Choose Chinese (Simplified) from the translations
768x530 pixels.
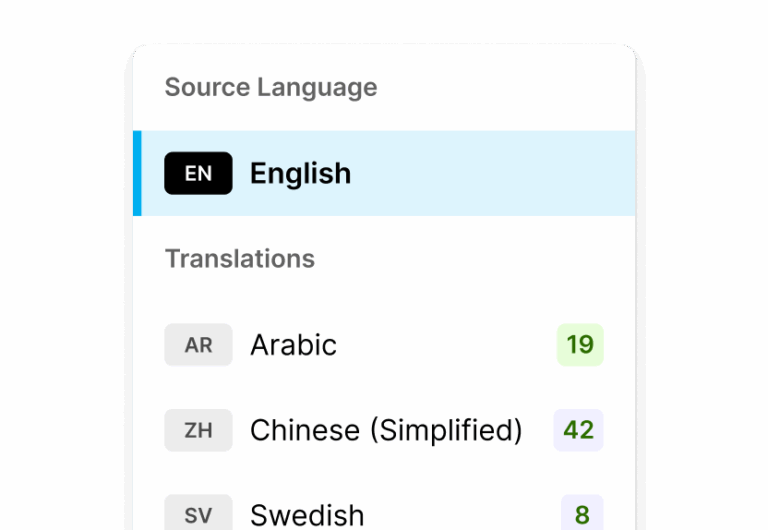(x=386, y=430)
